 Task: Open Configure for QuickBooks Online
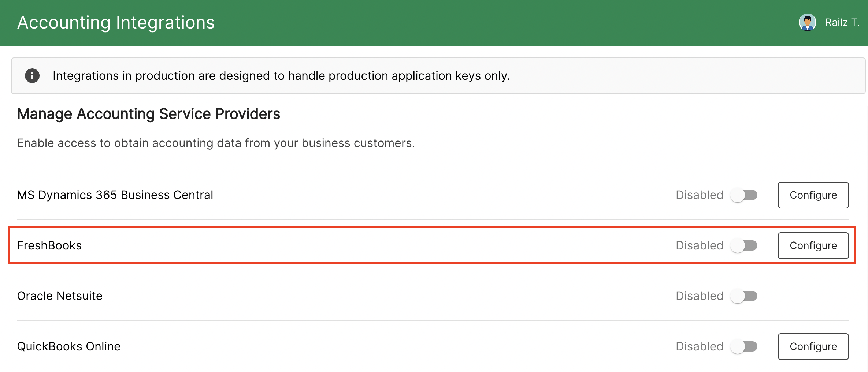pos(813,346)
